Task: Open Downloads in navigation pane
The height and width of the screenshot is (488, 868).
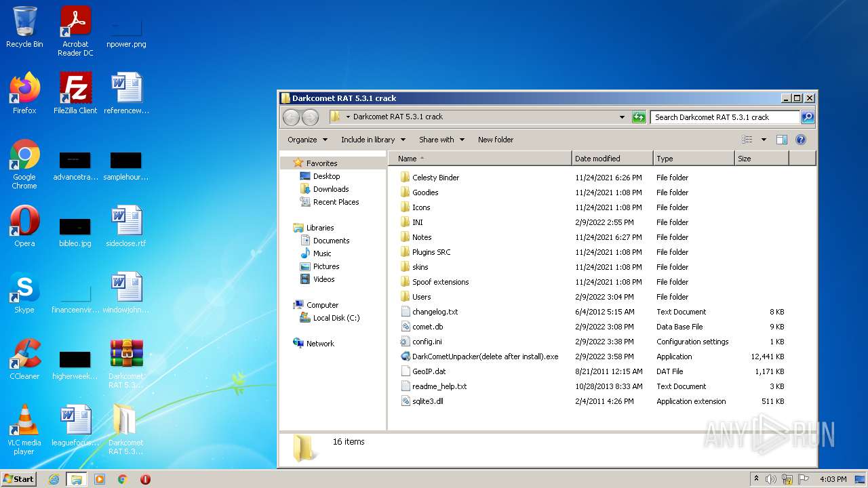Action: click(330, 189)
